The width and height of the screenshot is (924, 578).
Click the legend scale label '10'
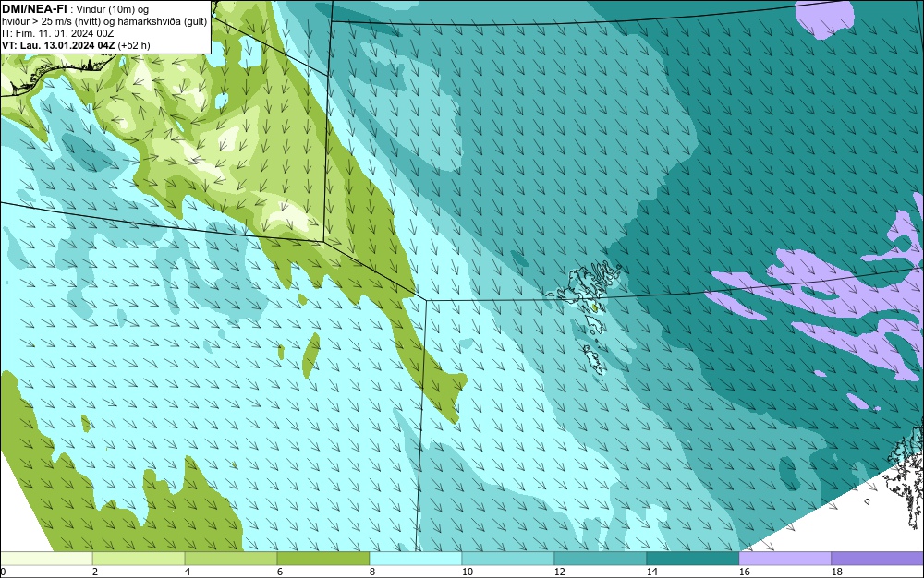[x=468, y=572]
